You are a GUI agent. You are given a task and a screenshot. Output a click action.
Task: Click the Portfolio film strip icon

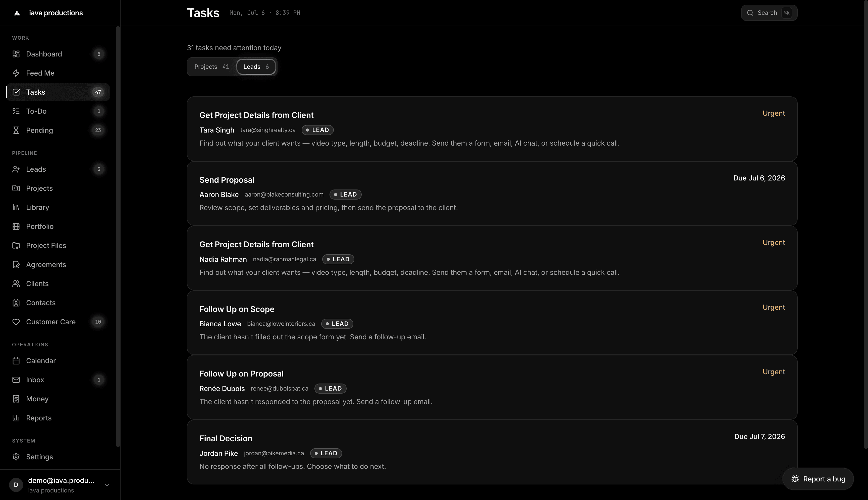coord(16,226)
